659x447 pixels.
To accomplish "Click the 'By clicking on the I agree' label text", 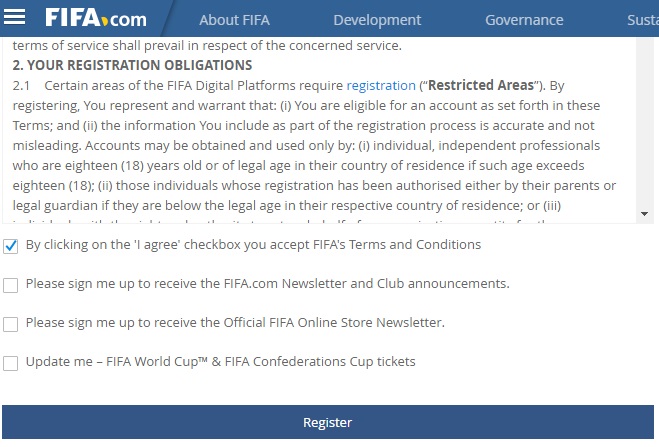I will pyautogui.click(x=253, y=245).
